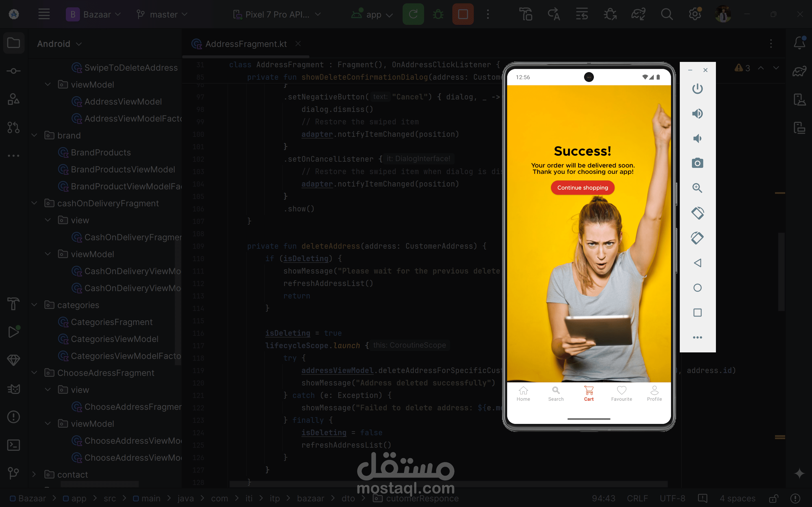
Task: Toggle read-only lock in status bar
Action: coord(774,498)
